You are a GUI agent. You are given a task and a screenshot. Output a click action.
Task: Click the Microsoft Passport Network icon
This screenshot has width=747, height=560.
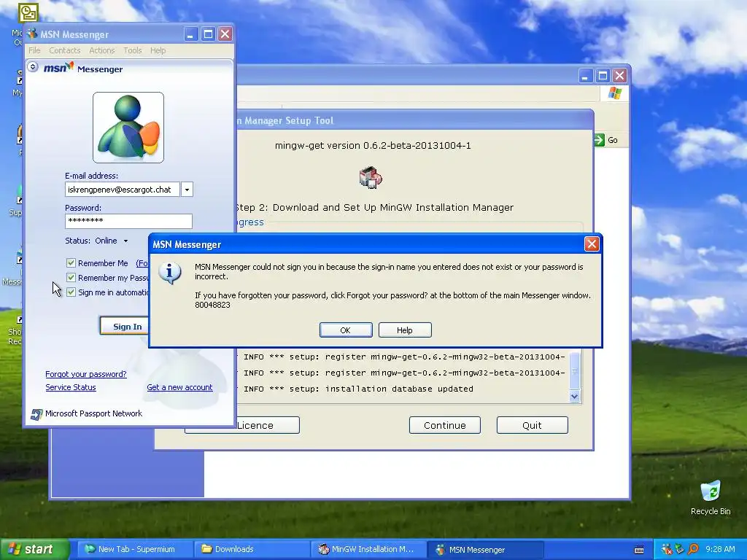pos(36,414)
